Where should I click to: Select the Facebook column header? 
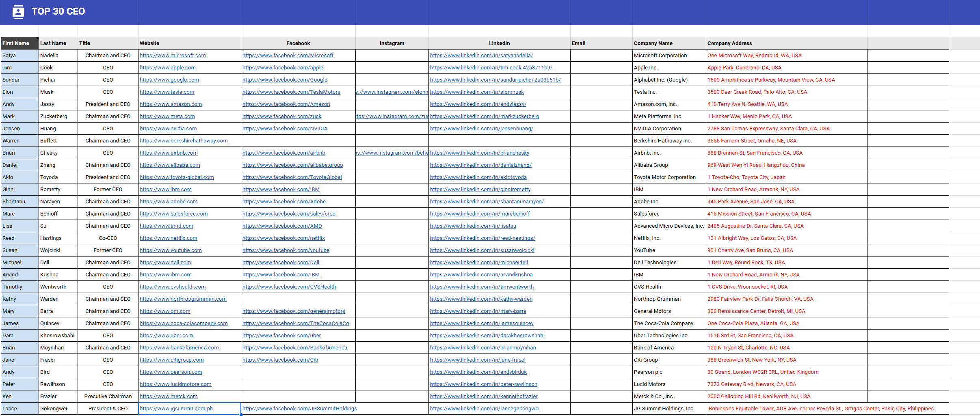tap(298, 43)
